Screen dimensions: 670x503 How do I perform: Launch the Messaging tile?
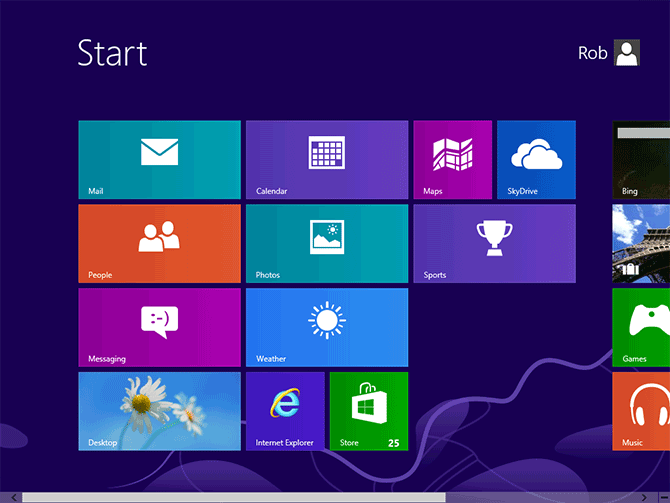[x=159, y=327]
